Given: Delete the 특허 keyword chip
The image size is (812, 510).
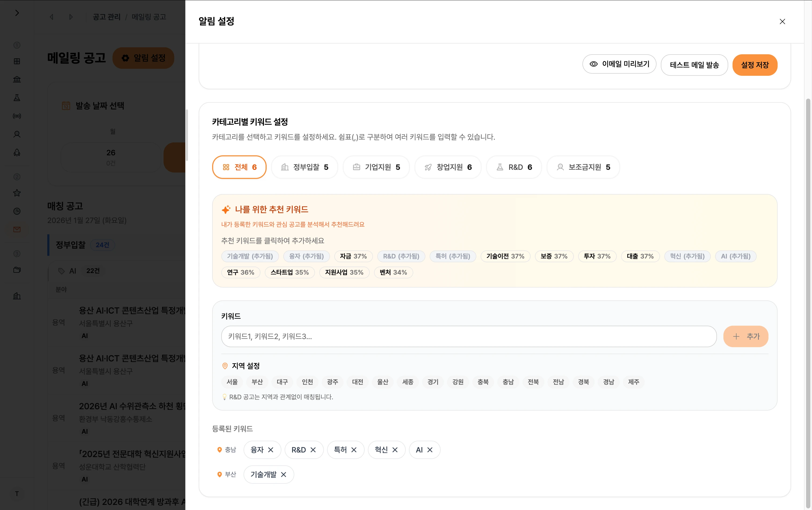Looking at the screenshot, I should point(354,450).
